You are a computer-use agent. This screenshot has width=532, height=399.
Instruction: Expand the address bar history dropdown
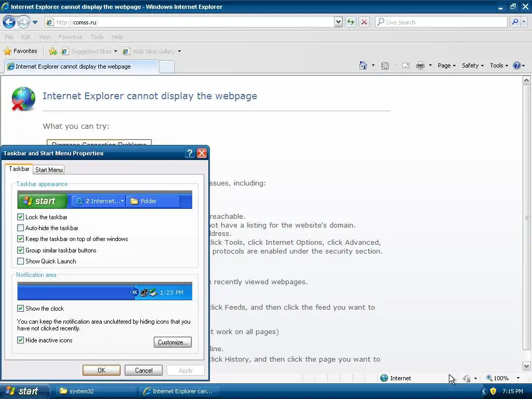tap(338, 22)
